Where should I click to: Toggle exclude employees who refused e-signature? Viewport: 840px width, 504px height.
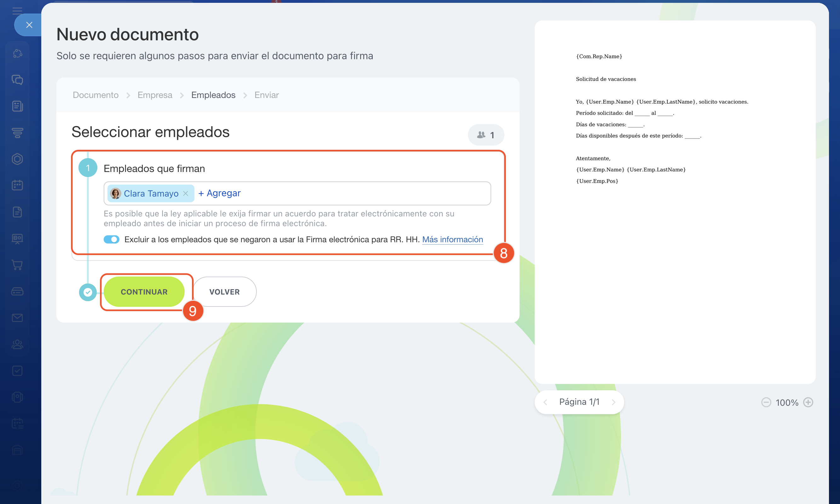pos(112,239)
